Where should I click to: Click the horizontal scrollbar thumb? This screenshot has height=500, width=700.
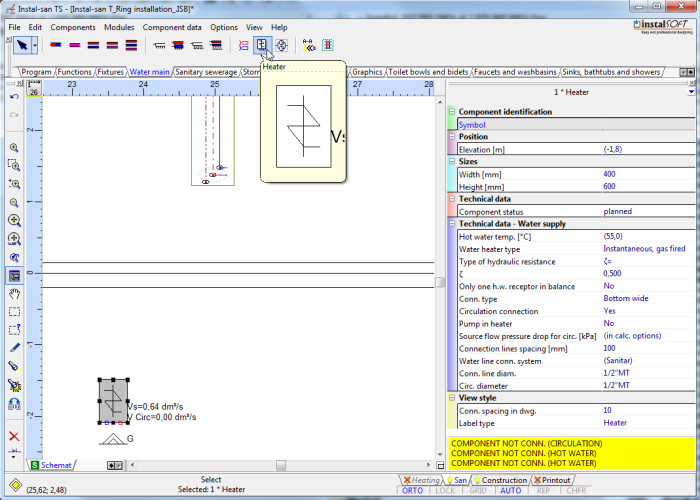click(281, 465)
